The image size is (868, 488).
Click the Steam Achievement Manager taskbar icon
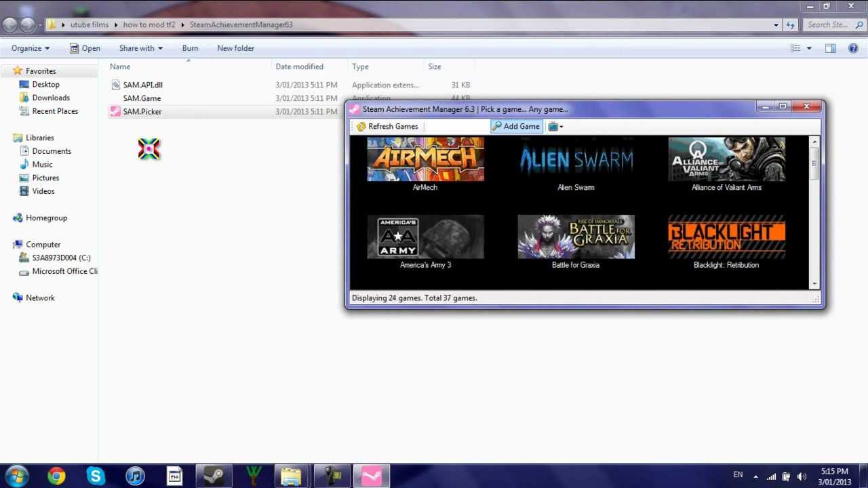pyautogui.click(x=371, y=476)
